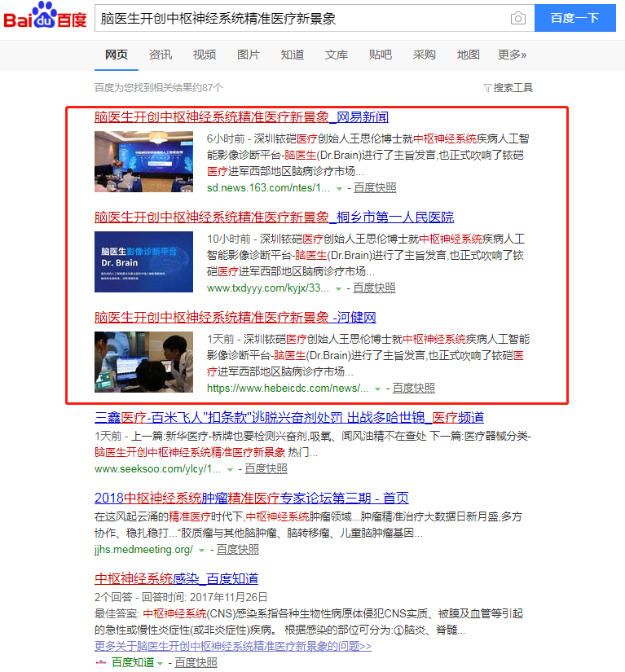The height and width of the screenshot is (672, 625).
Task: Expand dropdown arrow beside www.txdyyy.com
Action: coord(338,289)
